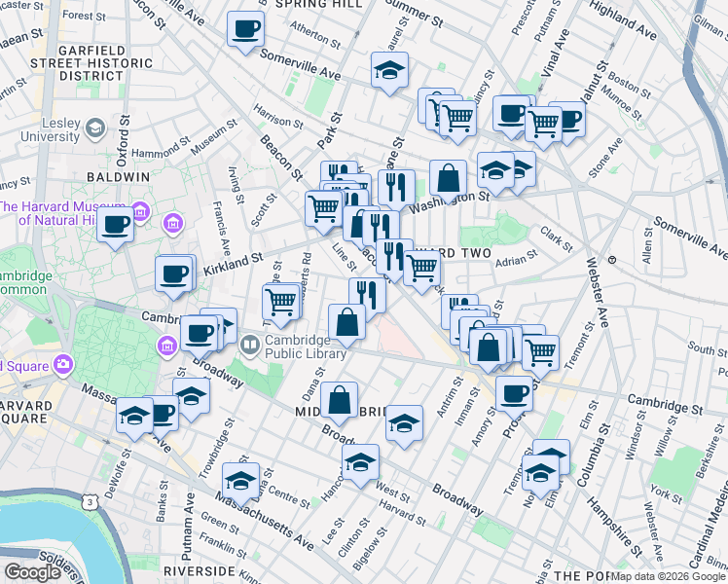
Task: Click the museum pin right of Harvard Museum label
Action: [x=172, y=223]
